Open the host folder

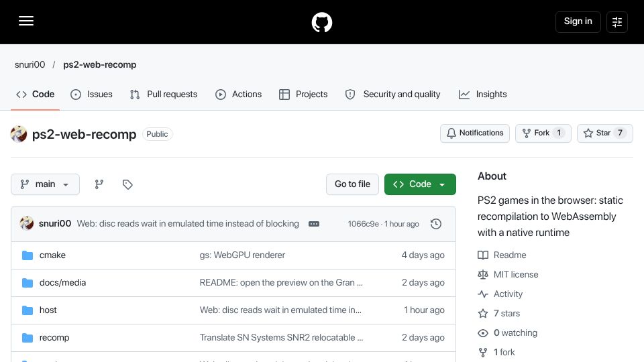pos(48,310)
